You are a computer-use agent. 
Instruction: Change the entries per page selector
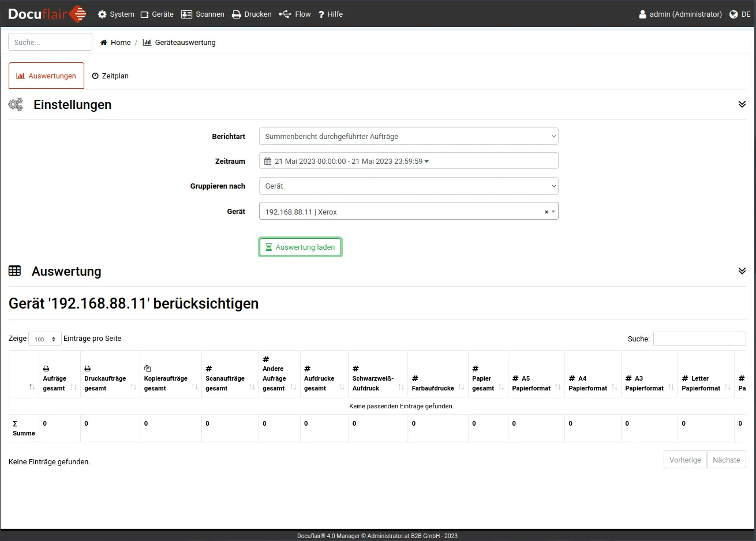tap(45, 339)
